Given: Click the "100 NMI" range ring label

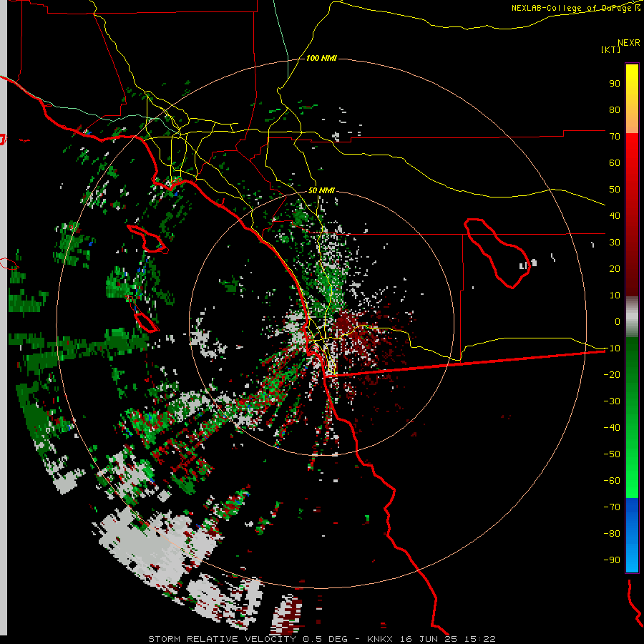Looking at the screenshot, I should point(321,59).
